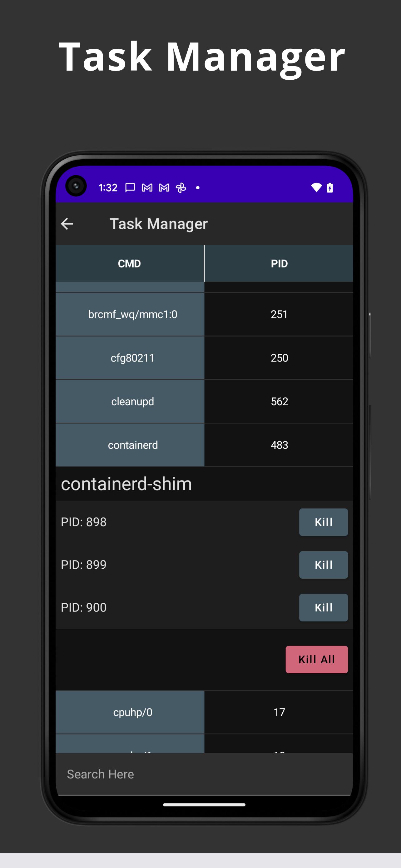
Task: Tap the message notification icon in status bar
Action: 130,188
